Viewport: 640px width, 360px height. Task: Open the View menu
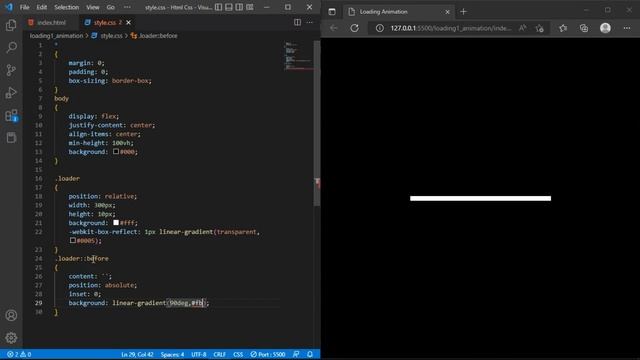[93, 7]
